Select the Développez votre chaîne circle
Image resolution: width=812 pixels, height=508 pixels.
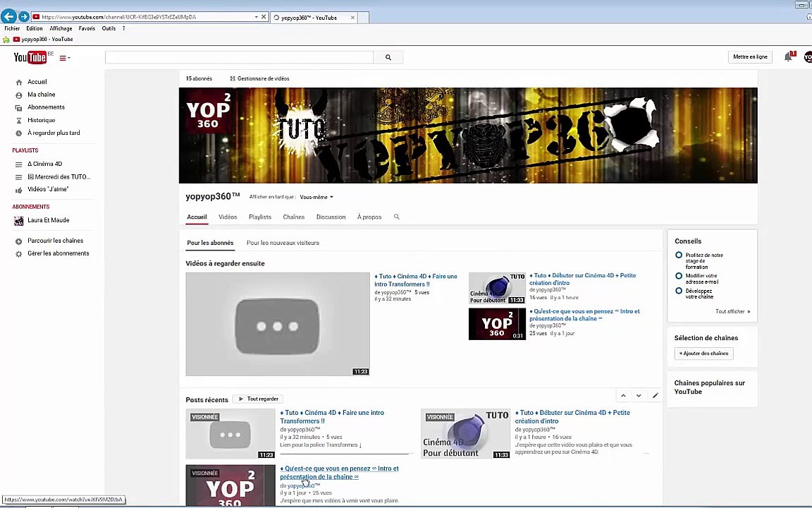tap(679, 291)
